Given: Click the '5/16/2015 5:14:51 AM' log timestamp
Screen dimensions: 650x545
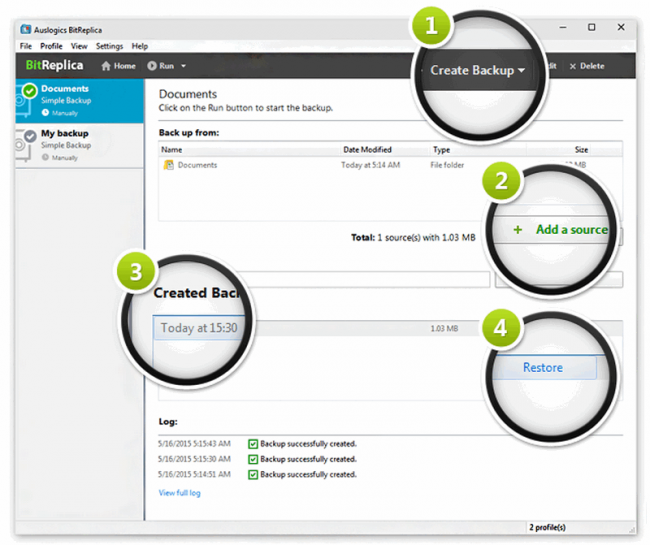Looking at the screenshot, I should pos(194,475).
